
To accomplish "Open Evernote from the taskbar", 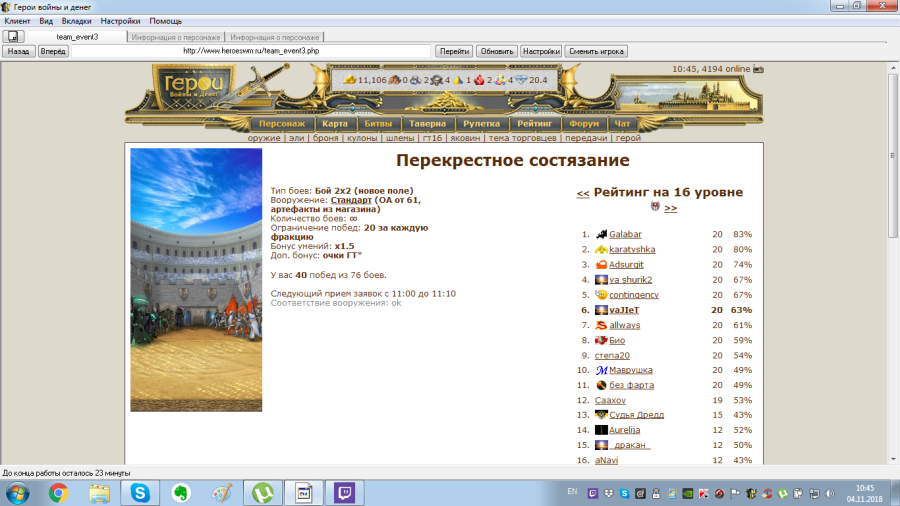I will [181, 493].
